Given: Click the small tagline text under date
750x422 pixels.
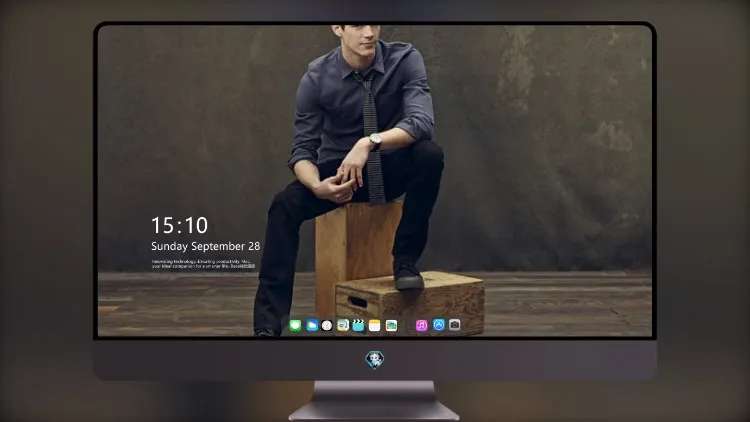Looking at the screenshot, I should pyautogui.click(x=203, y=264).
